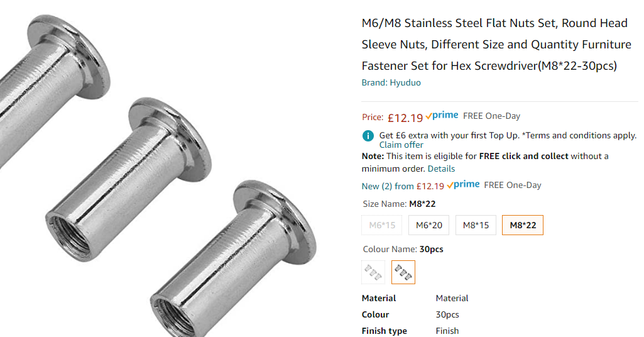Click the Size Name label
This screenshot has height=337, width=644.
coord(385,204)
